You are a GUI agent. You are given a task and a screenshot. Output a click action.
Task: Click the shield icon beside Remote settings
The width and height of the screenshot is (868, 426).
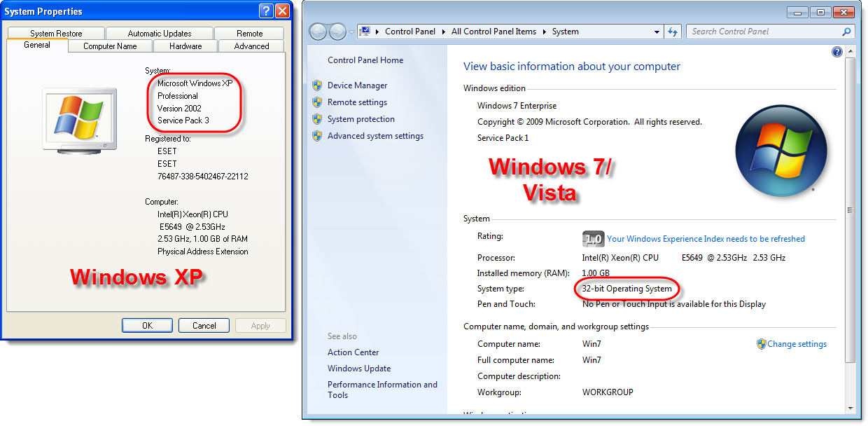(x=317, y=102)
